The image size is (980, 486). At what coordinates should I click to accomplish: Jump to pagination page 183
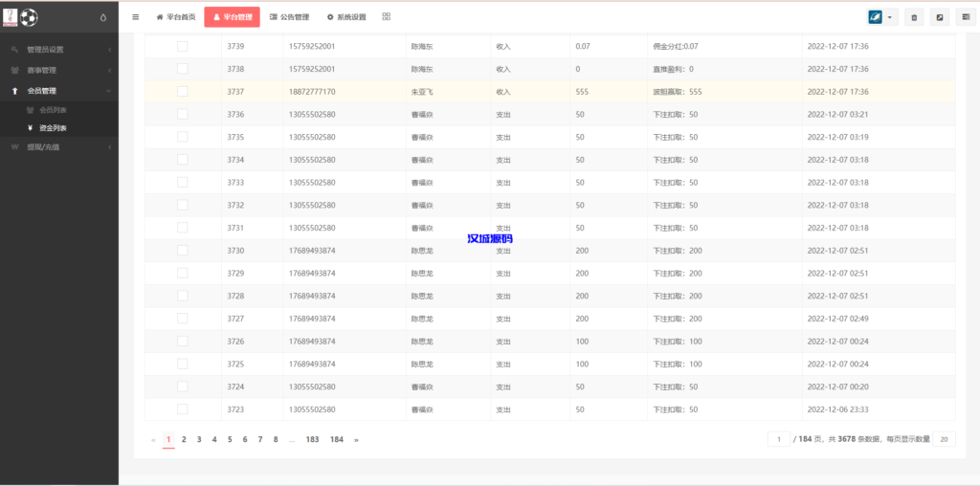click(x=313, y=440)
